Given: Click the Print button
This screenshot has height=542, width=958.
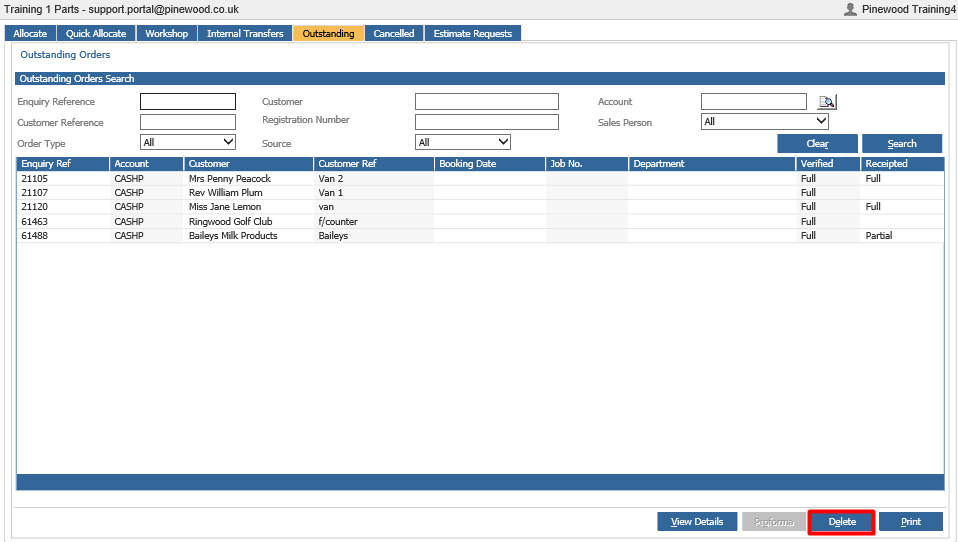Looking at the screenshot, I should (x=910, y=522).
